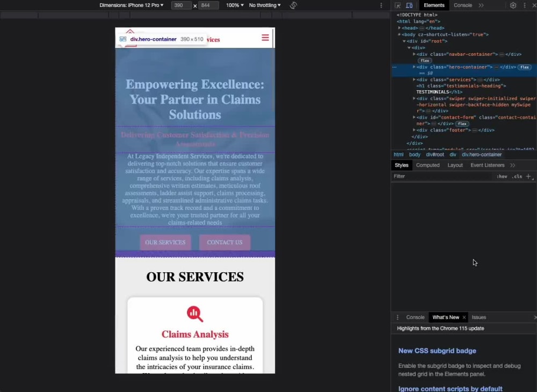The width and height of the screenshot is (537, 392).
Task: Select the What's New drawer tab
Action: 446,317
